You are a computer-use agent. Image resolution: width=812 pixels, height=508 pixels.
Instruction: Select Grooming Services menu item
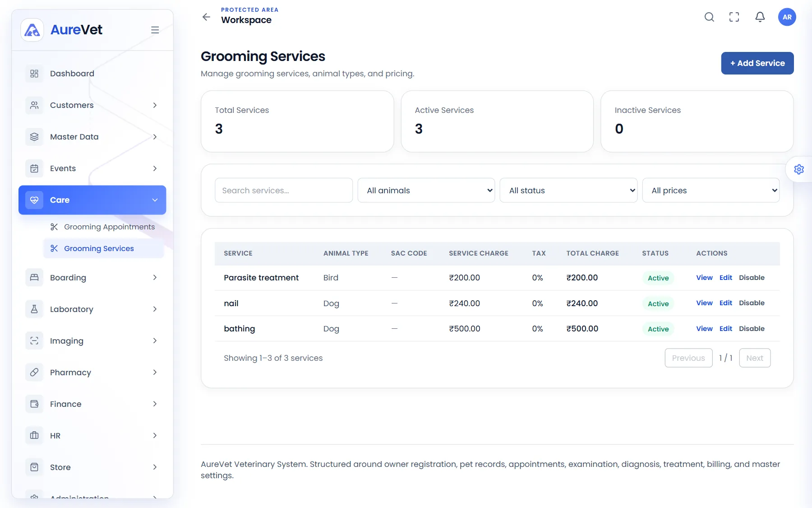click(x=104, y=248)
